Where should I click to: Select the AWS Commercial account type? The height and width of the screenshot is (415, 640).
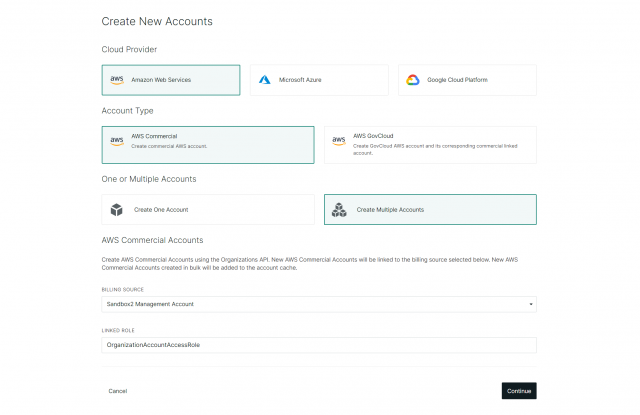click(208, 144)
